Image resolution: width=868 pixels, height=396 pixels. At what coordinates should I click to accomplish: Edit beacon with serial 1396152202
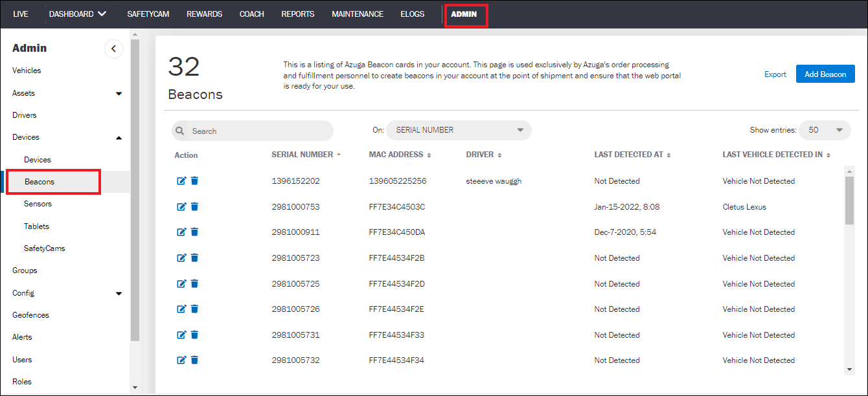pos(181,181)
